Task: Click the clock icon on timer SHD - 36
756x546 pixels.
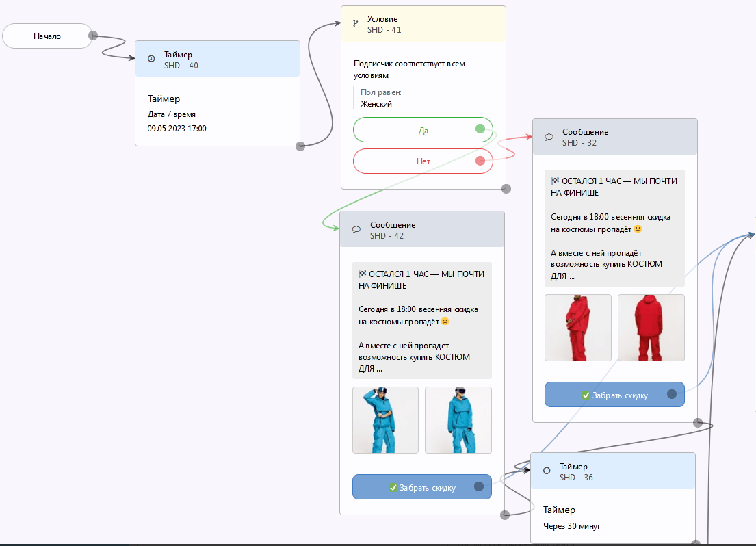Action: point(547,471)
